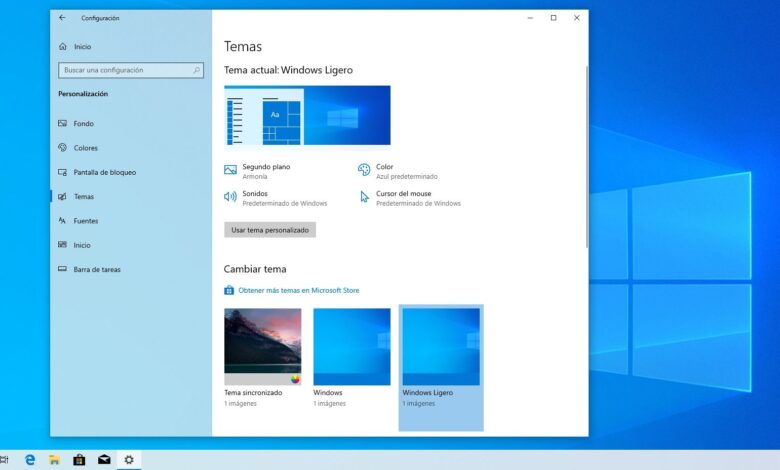Click the Temas page title
Viewport: 780px width, 470px height.
[243, 46]
